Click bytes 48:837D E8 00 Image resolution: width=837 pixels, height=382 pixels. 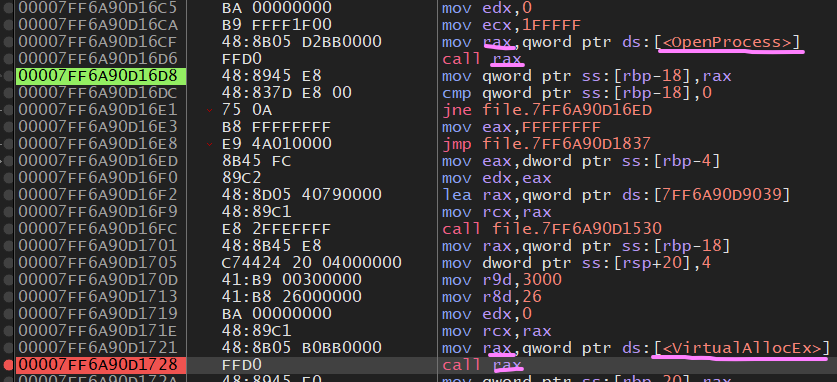(286, 93)
